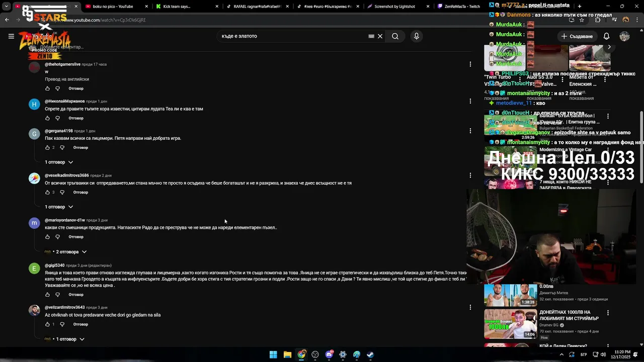The height and width of the screenshot is (362, 644).
Task: Expand 1 reply under @veselkadimitrova3686 comment
Action: [x=59, y=207]
